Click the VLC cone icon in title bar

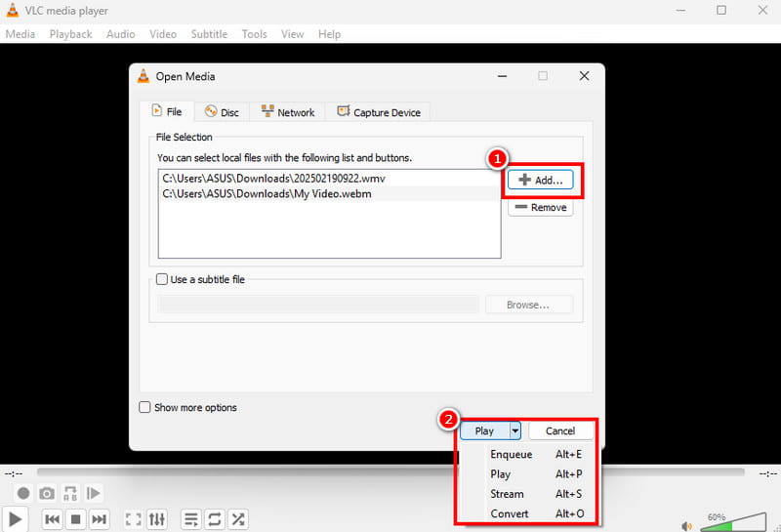[x=13, y=10]
